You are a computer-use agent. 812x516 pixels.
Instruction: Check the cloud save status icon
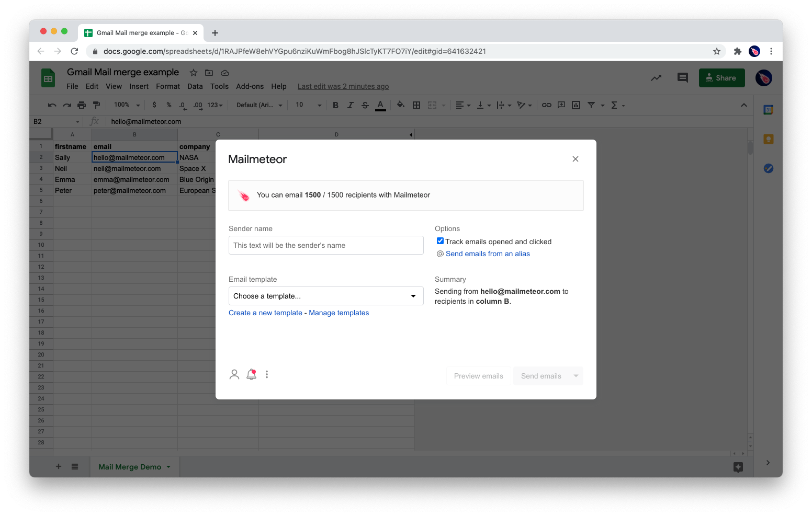click(225, 73)
